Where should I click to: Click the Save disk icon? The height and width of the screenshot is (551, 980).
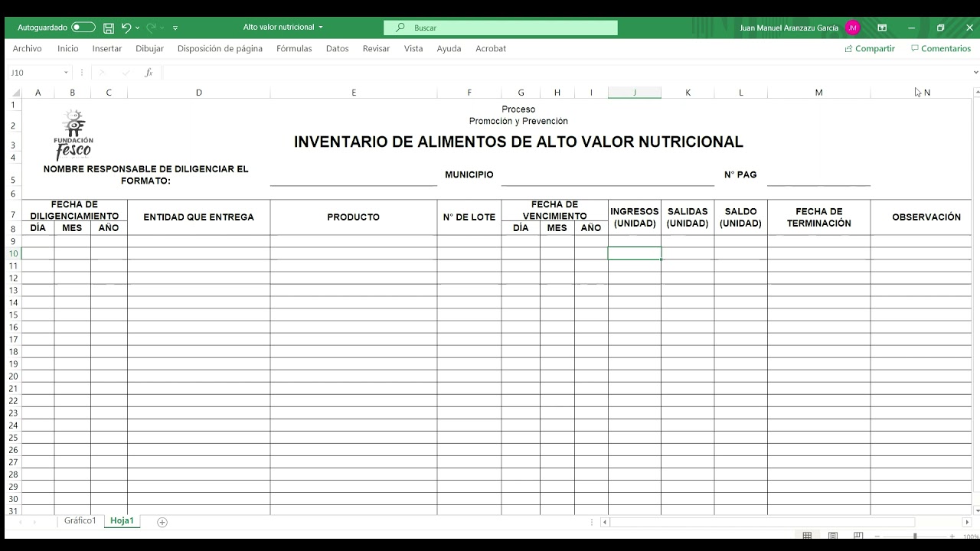click(x=109, y=28)
